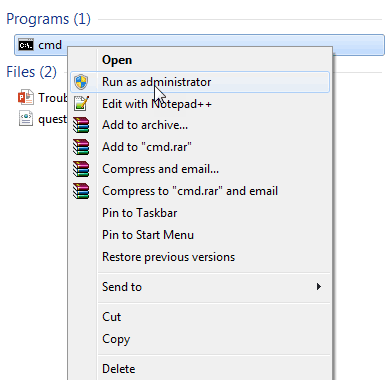Screen dimensions: 389x380
Task: Open the quest... file result
Action: 43,119
